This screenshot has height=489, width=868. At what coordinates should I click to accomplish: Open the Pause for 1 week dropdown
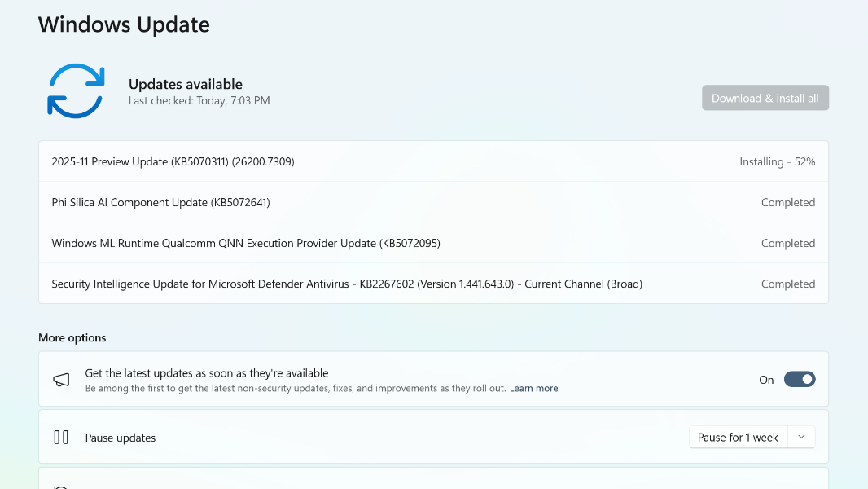738,437
